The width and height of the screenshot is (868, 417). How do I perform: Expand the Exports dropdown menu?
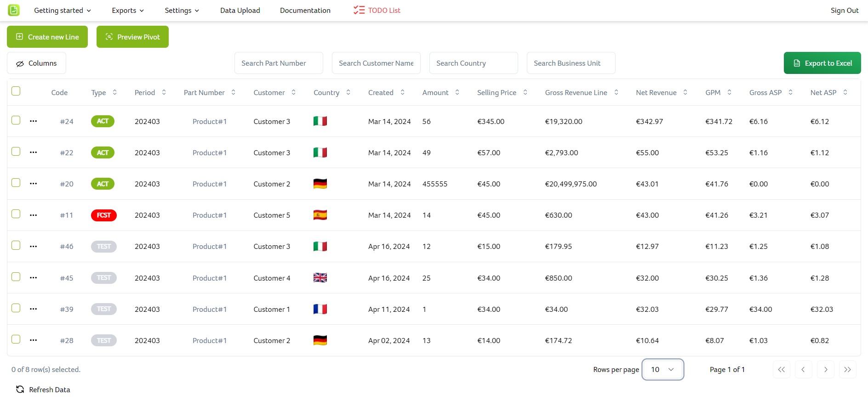click(128, 10)
